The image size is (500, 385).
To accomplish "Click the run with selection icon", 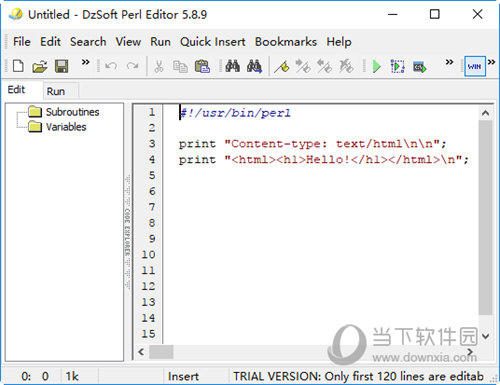I will point(398,66).
